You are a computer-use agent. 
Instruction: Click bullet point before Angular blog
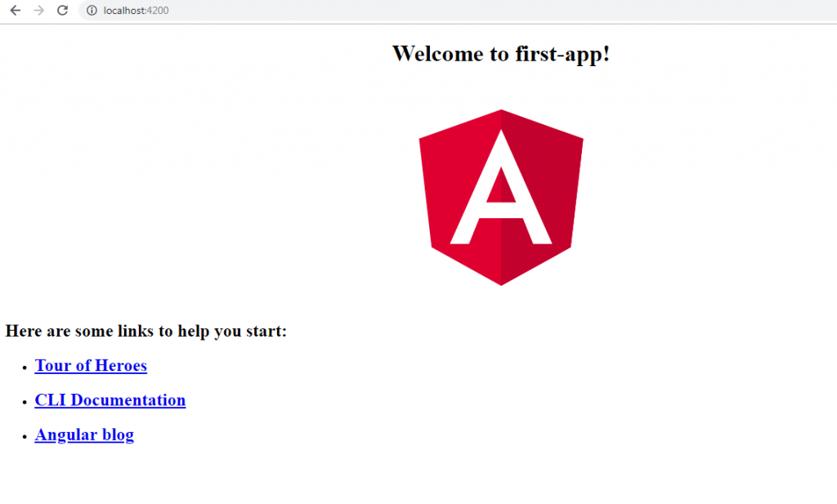tap(27, 436)
